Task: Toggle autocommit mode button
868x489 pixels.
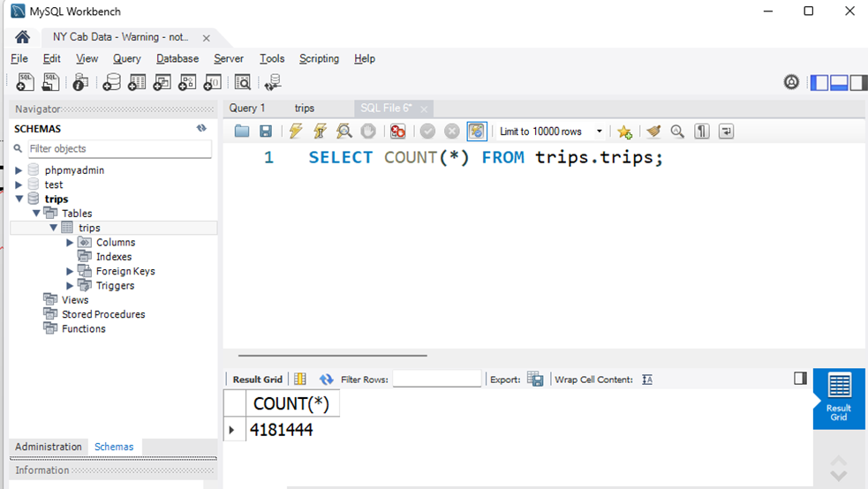Action: click(477, 132)
